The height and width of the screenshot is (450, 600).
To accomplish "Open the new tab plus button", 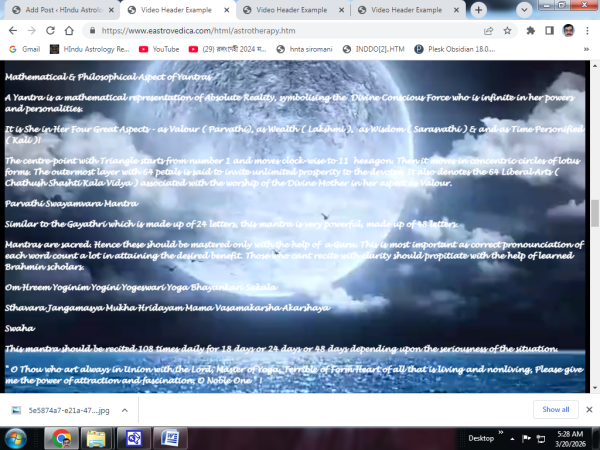I will point(478,9).
